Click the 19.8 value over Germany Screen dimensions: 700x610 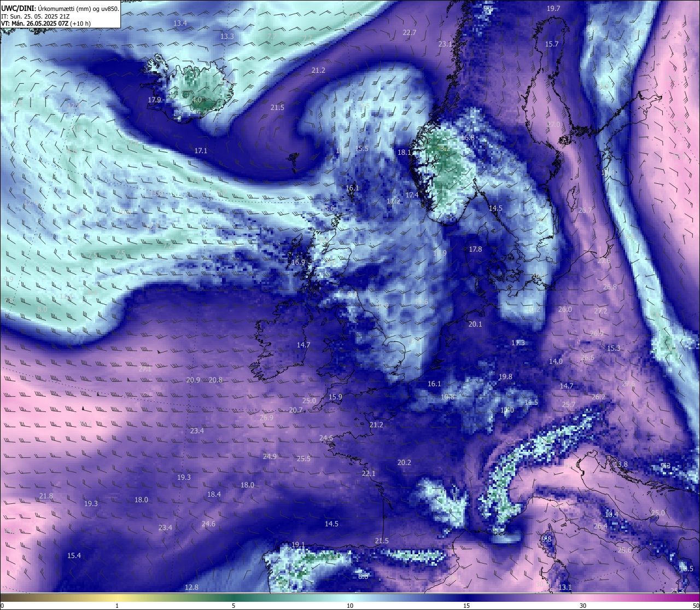tap(505, 377)
